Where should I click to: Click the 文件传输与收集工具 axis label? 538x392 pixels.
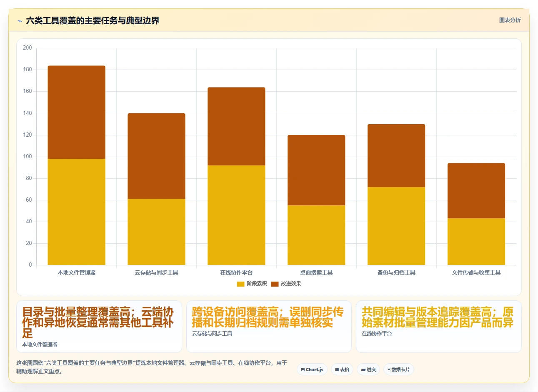point(476,272)
